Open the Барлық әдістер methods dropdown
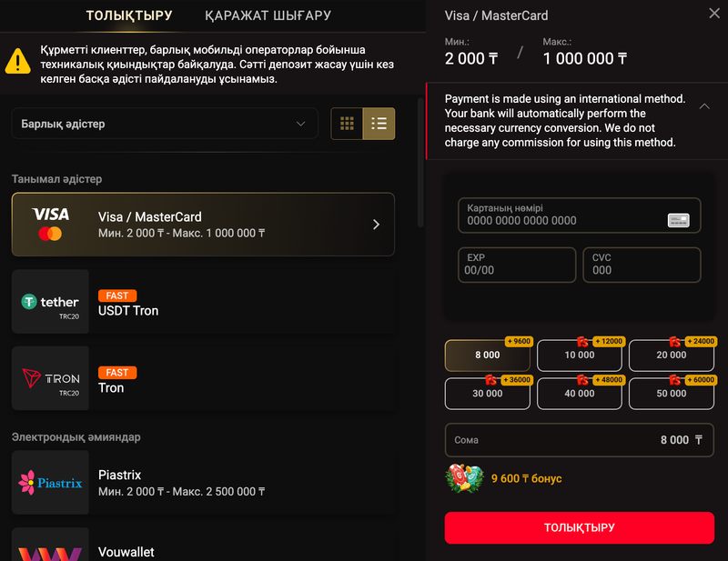 coord(165,124)
